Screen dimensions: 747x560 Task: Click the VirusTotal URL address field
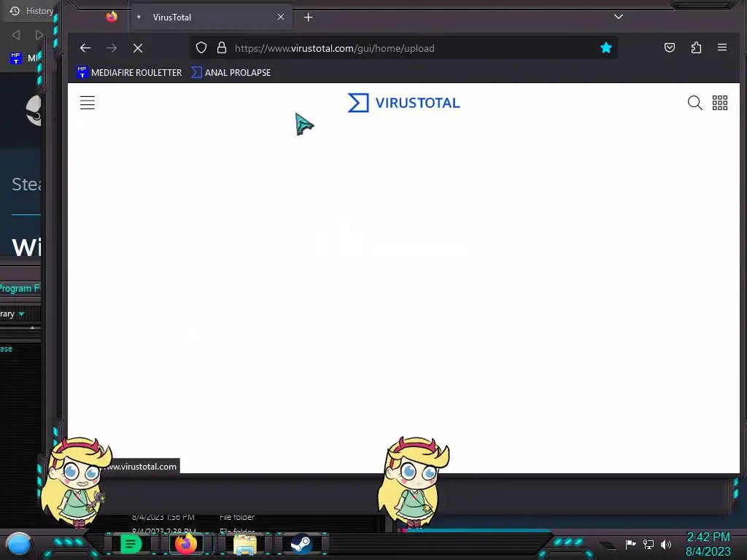[x=403, y=48]
